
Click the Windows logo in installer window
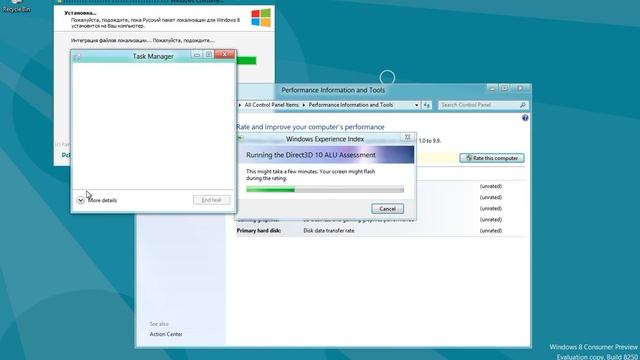pyautogui.click(x=261, y=18)
